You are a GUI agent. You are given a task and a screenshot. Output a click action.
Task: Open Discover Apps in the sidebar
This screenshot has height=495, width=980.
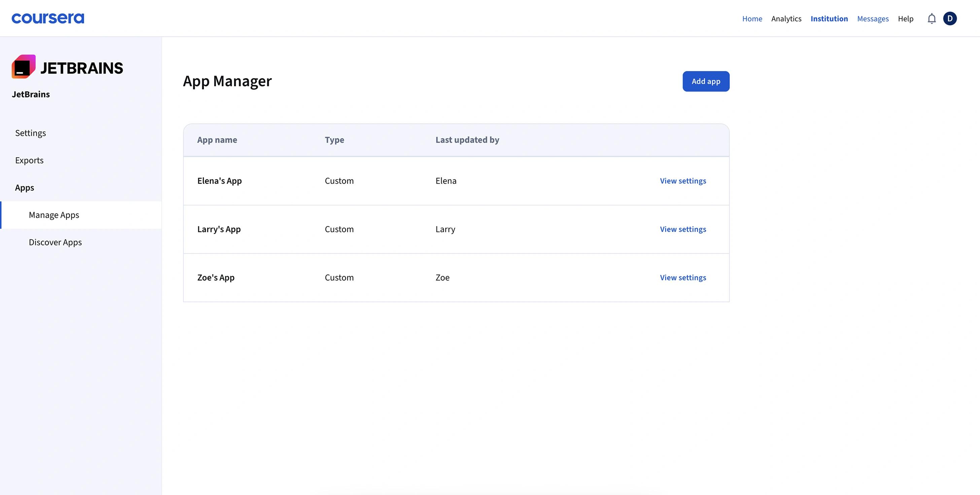coord(55,242)
